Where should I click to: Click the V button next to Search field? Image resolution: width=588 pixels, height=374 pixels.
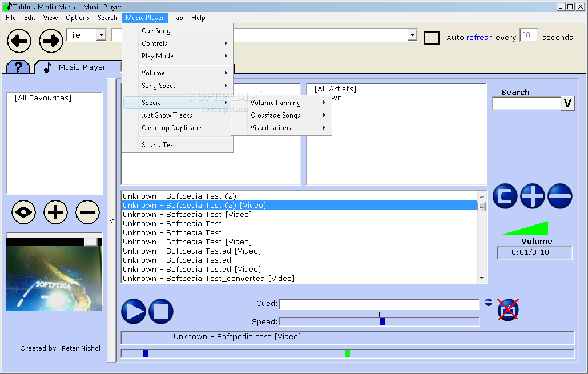click(568, 103)
